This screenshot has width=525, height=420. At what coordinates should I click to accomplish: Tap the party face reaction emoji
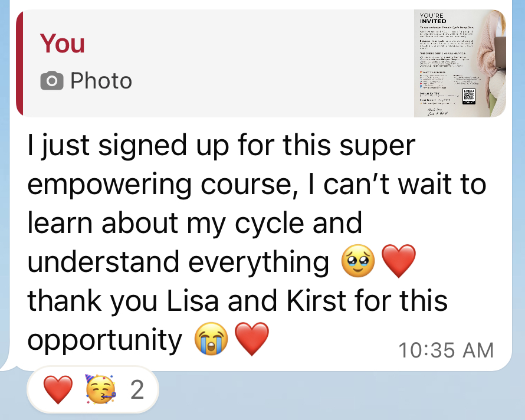point(101,390)
